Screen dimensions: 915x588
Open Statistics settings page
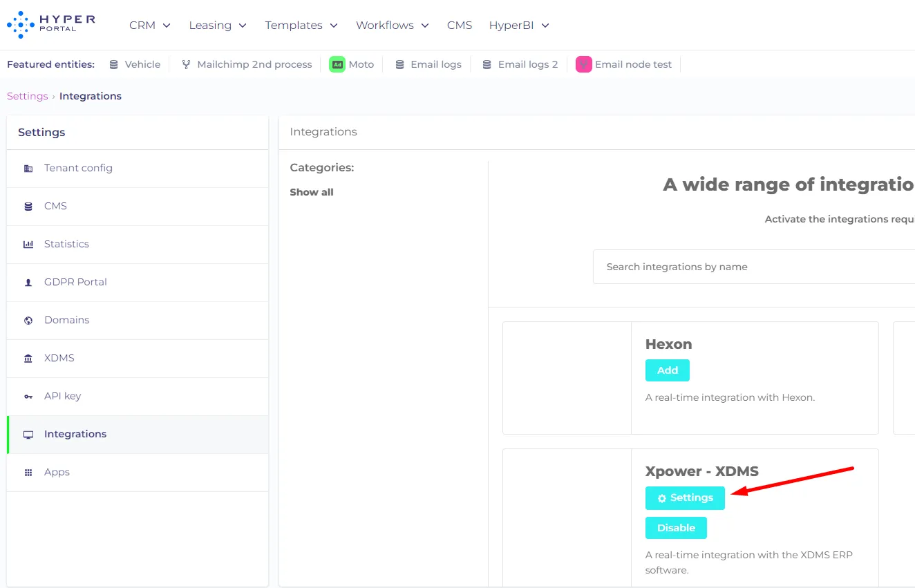click(138, 245)
